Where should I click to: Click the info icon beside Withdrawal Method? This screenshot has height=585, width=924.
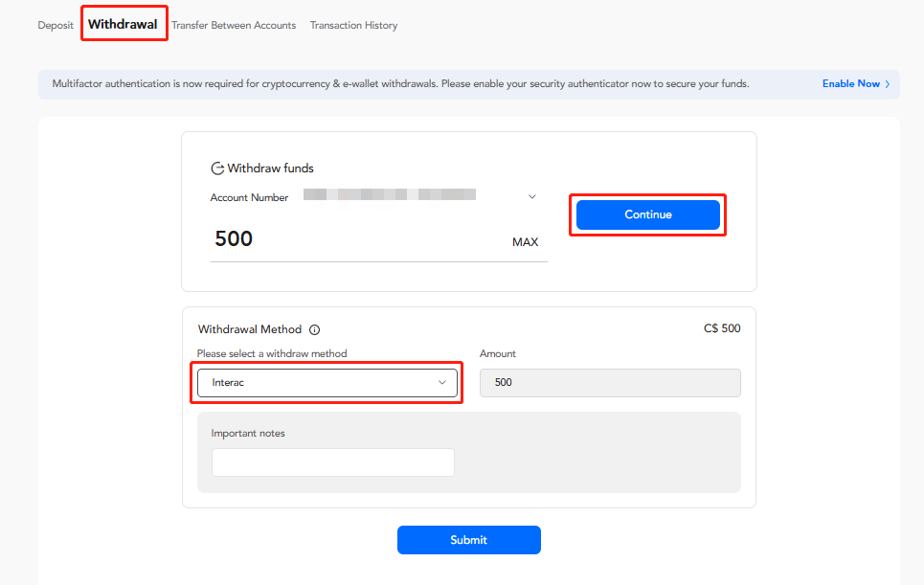click(x=314, y=329)
